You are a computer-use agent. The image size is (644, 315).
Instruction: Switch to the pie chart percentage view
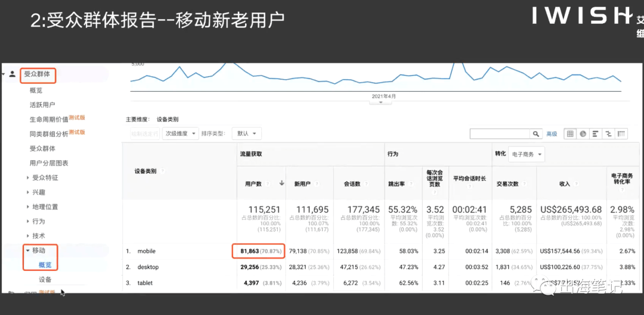(x=583, y=134)
